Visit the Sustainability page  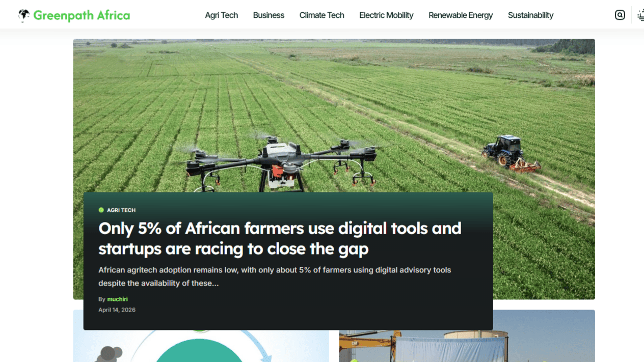point(530,15)
